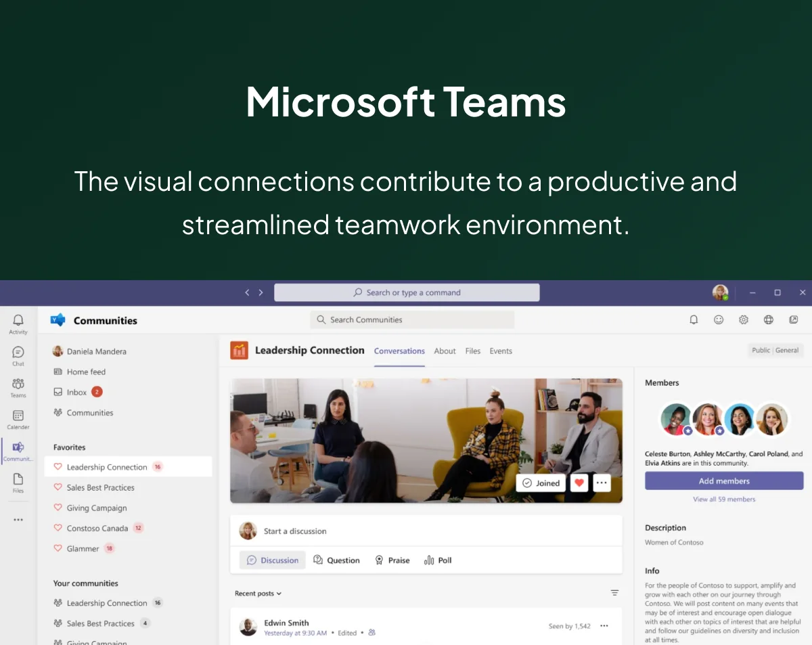Open Daniela Mandera profile in sidebar

[90, 351]
